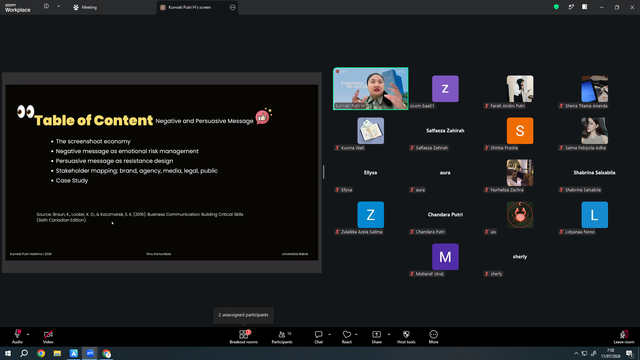The height and width of the screenshot is (360, 640).
Task: Click the phone call icon in title bar
Action: (x=571, y=7)
